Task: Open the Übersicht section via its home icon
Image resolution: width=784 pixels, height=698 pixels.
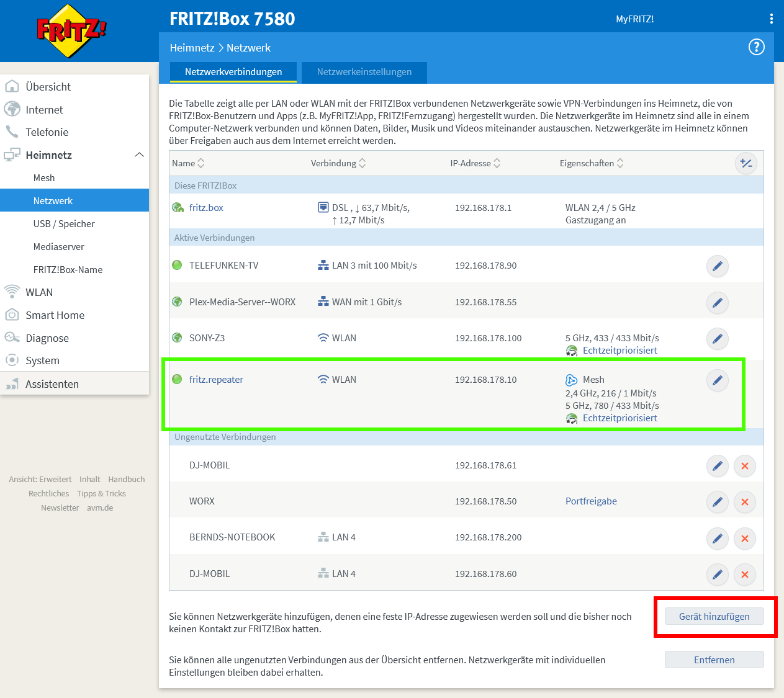Action: (12, 86)
